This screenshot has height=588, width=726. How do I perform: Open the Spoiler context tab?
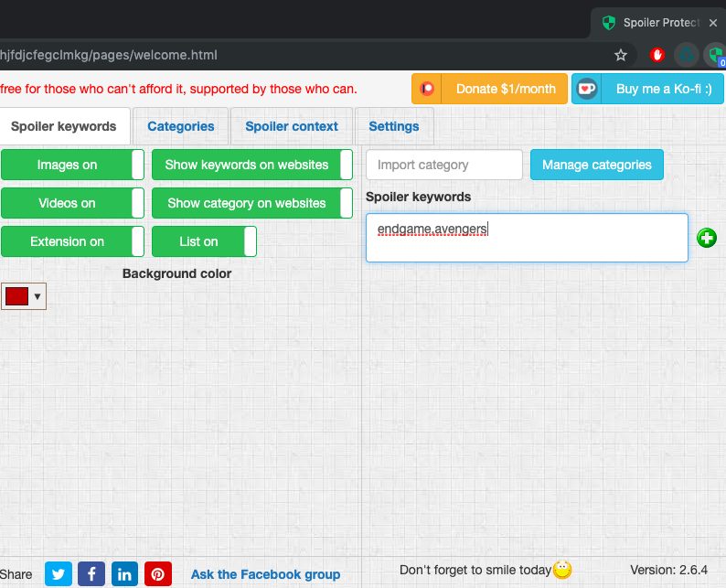click(x=292, y=126)
